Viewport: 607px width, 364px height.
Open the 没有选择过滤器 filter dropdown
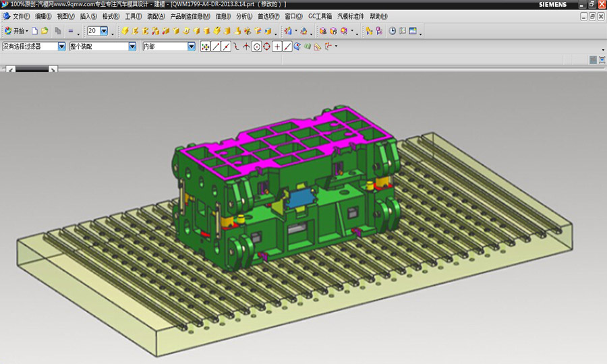(61, 47)
